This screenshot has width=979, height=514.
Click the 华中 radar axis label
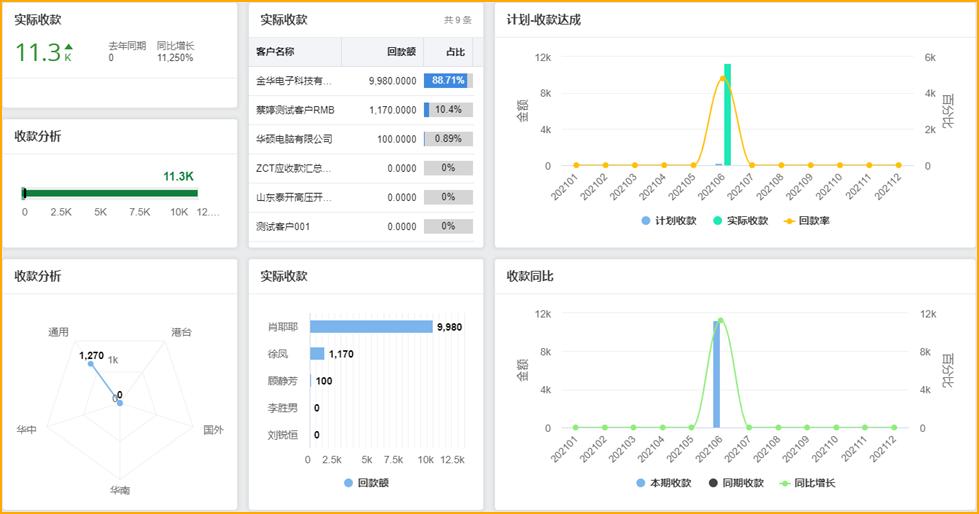(26, 430)
